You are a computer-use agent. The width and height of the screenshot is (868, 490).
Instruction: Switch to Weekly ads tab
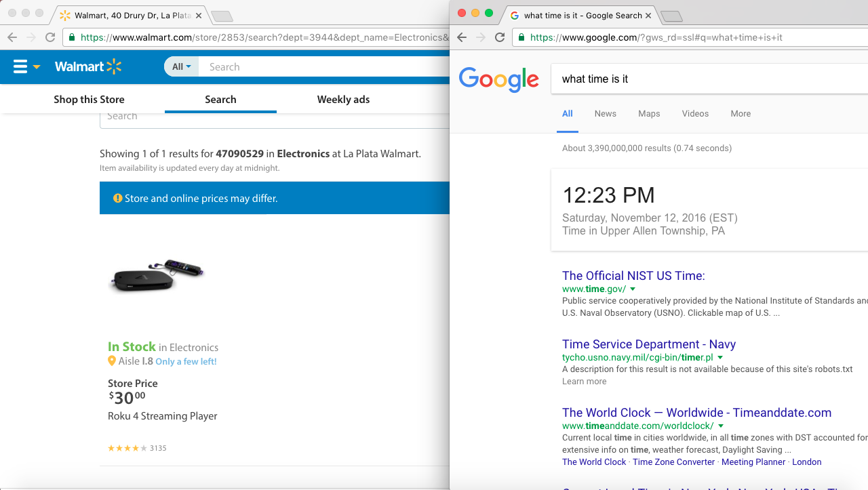pyautogui.click(x=343, y=100)
